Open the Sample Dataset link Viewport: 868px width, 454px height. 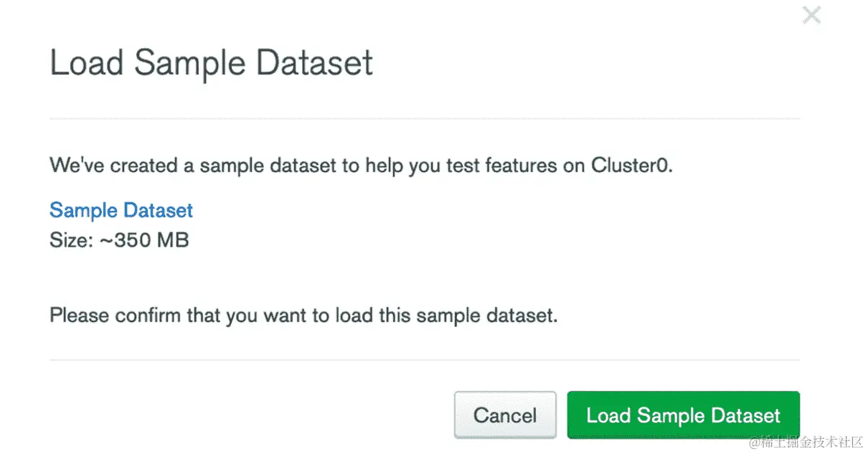[x=121, y=211]
